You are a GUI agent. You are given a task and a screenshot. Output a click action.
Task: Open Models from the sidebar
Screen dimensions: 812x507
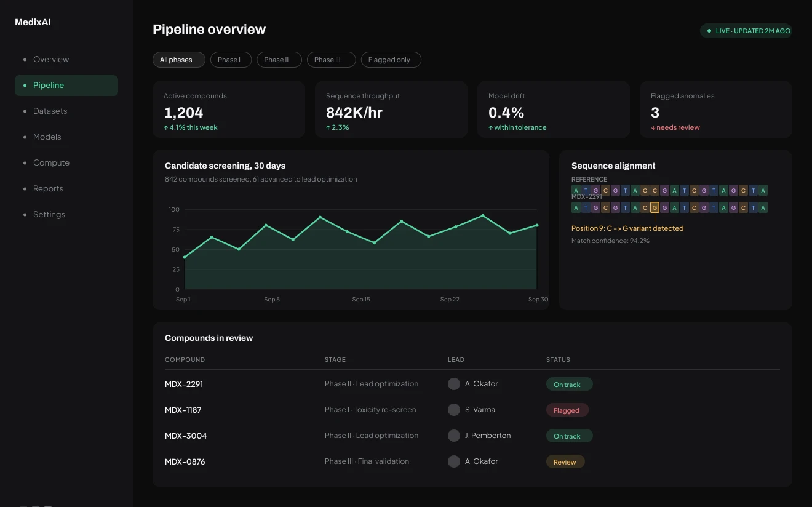click(x=66, y=137)
